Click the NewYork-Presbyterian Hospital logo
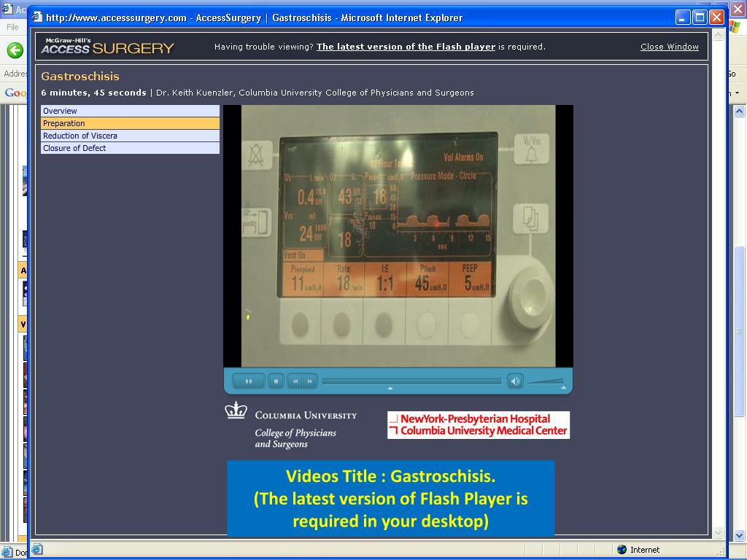The height and width of the screenshot is (560, 747). pos(479,425)
